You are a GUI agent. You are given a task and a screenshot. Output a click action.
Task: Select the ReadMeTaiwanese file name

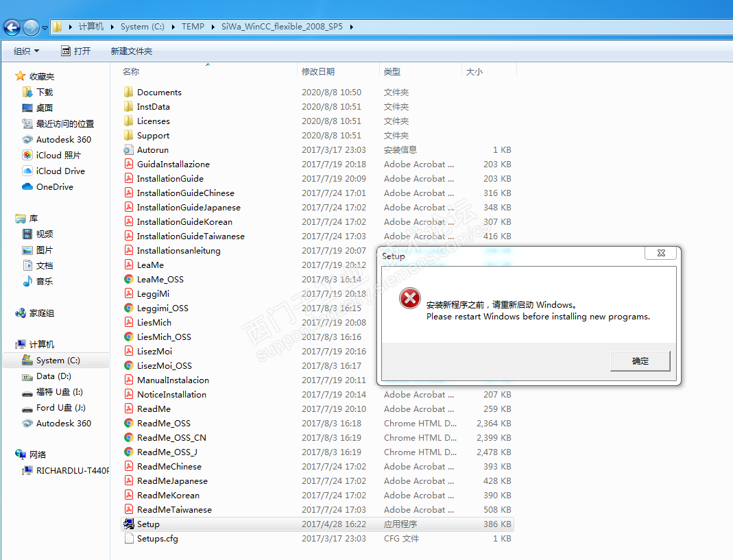[x=174, y=509]
